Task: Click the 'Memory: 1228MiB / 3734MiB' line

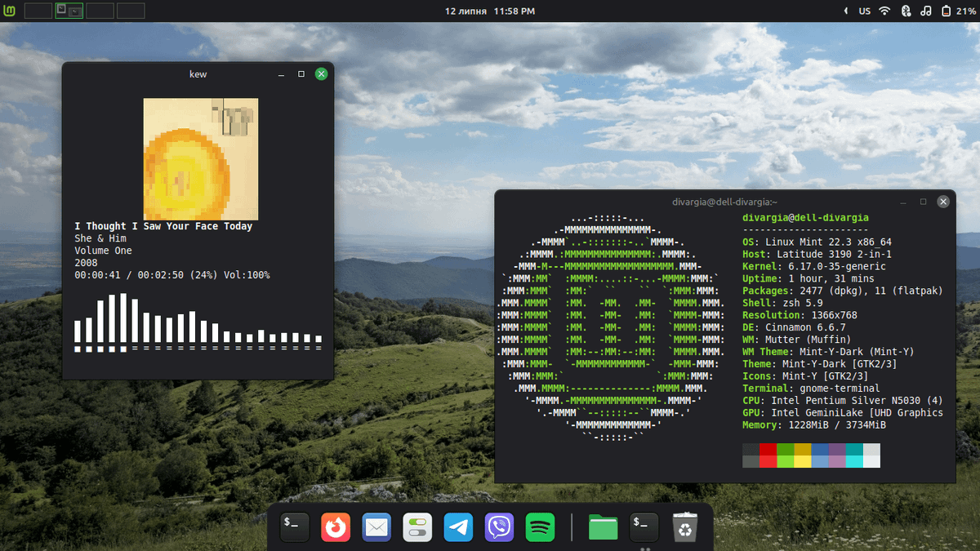Action: point(814,425)
